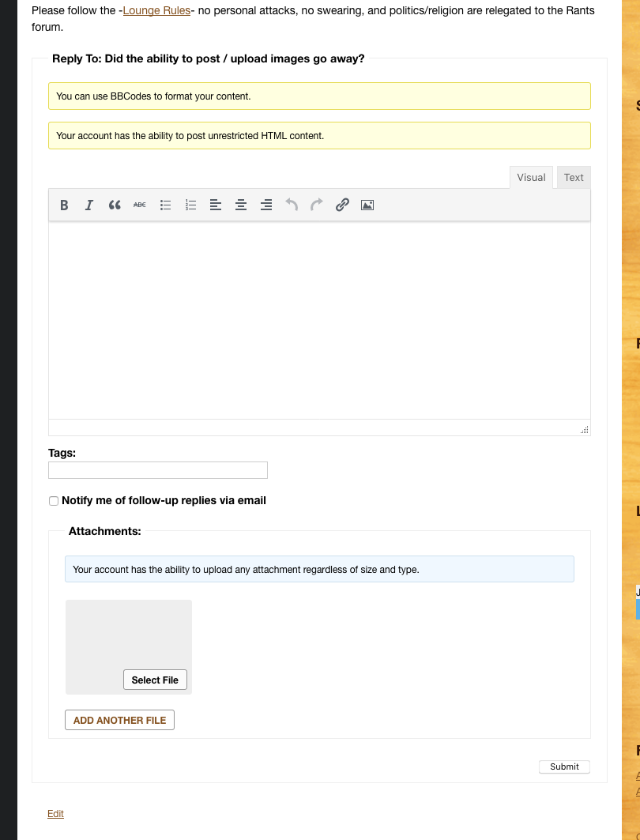The image size is (640, 840).
Task: Open the Lounge Rules link
Action: pyautogui.click(x=156, y=11)
